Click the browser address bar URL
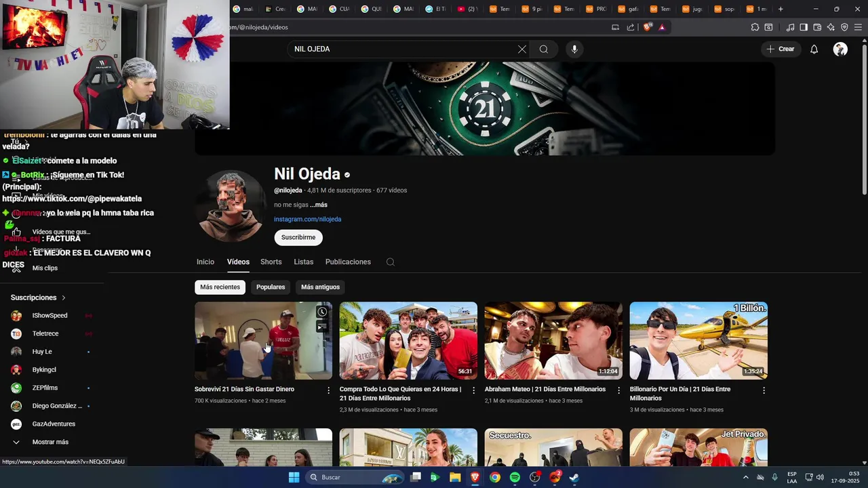Image resolution: width=868 pixels, height=488 pixels. [258, 27]
